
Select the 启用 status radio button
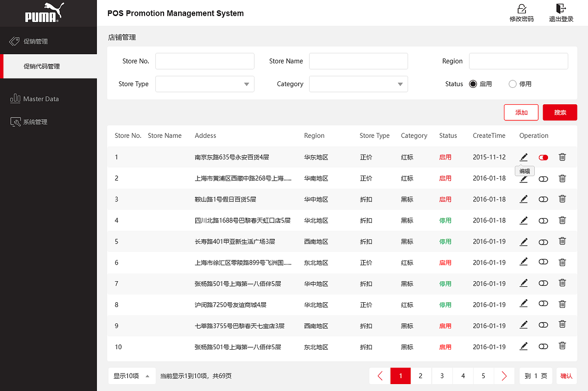click(473, 84)
